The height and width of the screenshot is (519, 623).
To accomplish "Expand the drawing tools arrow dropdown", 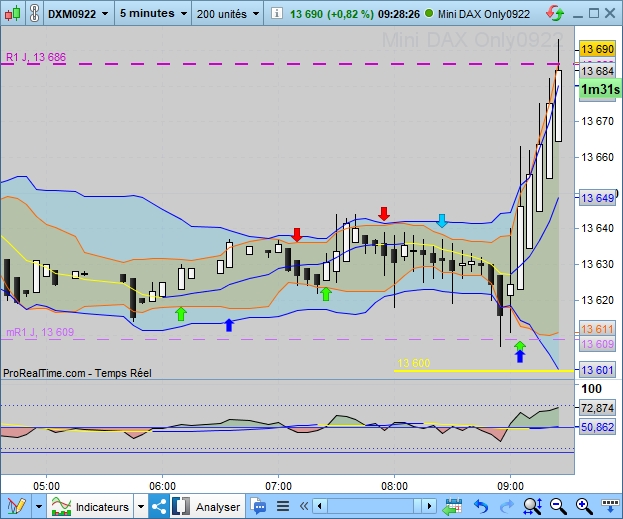I will tap(39, 506).
